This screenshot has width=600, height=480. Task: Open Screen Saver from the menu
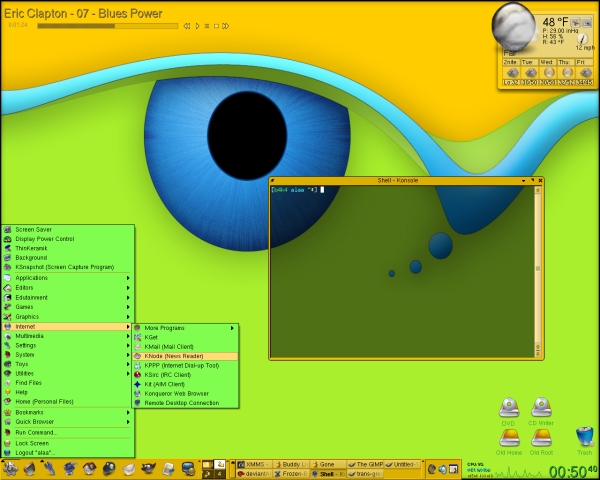coord(67,230)
